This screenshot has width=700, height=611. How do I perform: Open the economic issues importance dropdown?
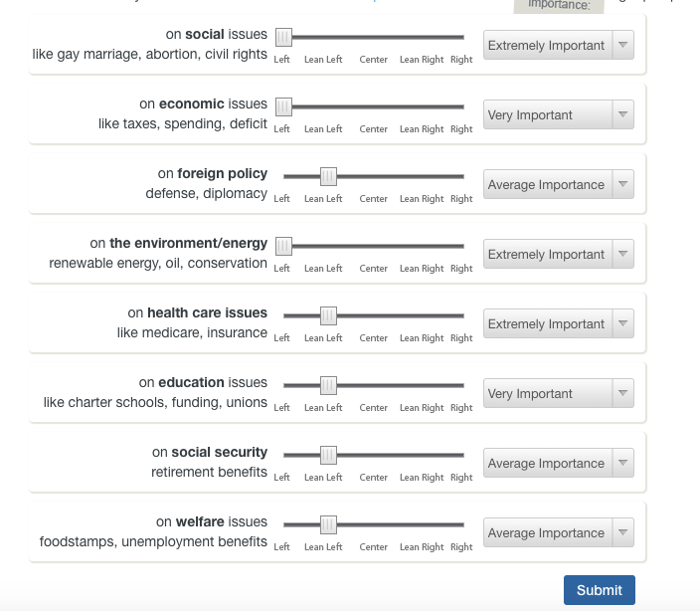559,115
